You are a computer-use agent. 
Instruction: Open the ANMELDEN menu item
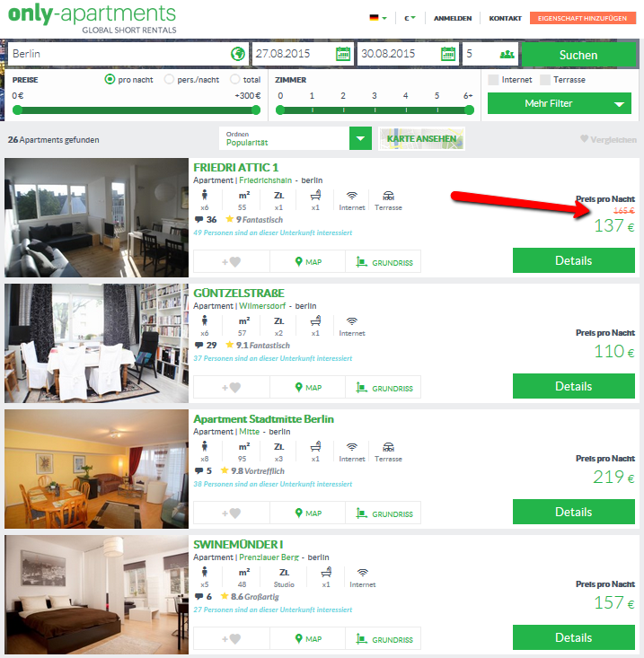click(x=453, y=19)
